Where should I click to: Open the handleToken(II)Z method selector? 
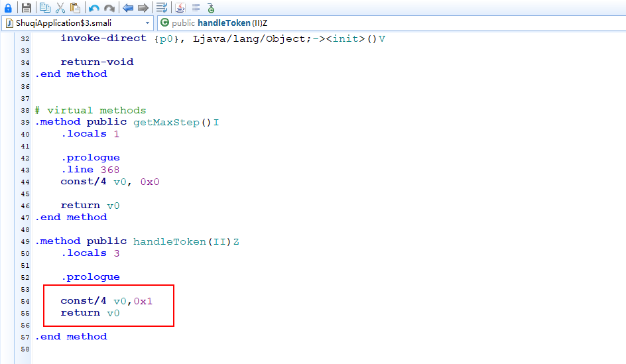[x=391, y=23]
